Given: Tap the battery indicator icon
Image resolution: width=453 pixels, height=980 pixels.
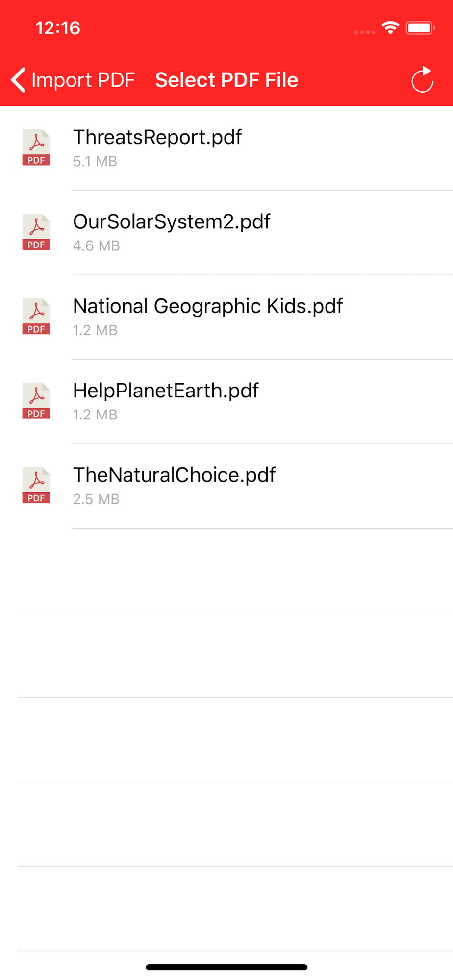Looking at the screenshot, I should click(420, 28).
